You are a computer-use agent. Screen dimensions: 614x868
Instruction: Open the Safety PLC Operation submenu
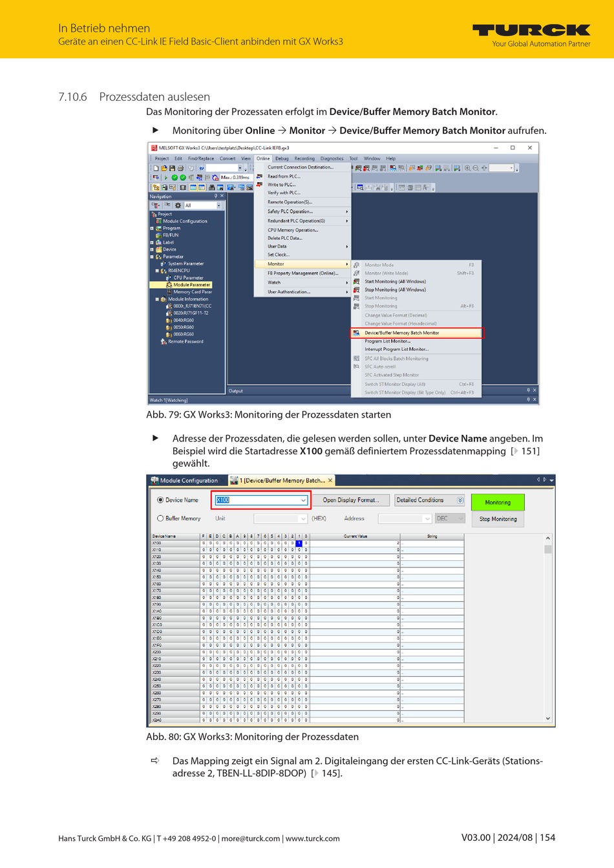[x=302, y=211]
